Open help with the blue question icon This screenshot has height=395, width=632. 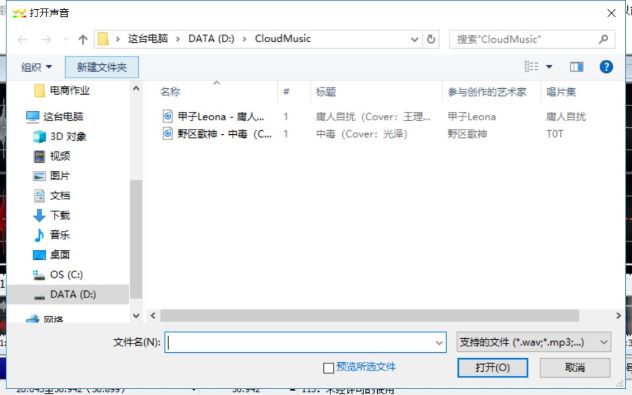pyautogui.click(x=606, y=67)
